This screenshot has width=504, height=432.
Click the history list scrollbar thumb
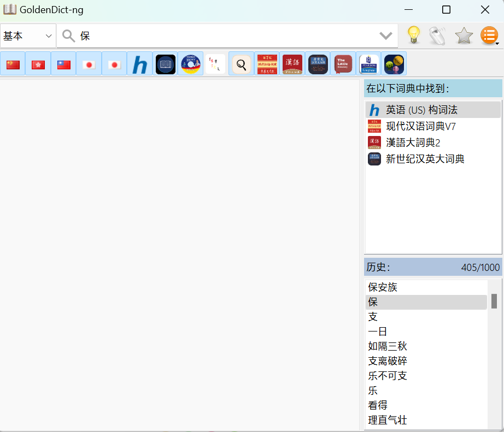coord(494,301)
